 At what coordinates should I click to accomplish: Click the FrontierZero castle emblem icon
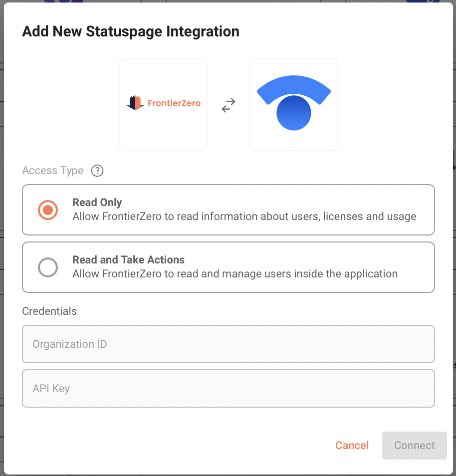pos(135,103)
